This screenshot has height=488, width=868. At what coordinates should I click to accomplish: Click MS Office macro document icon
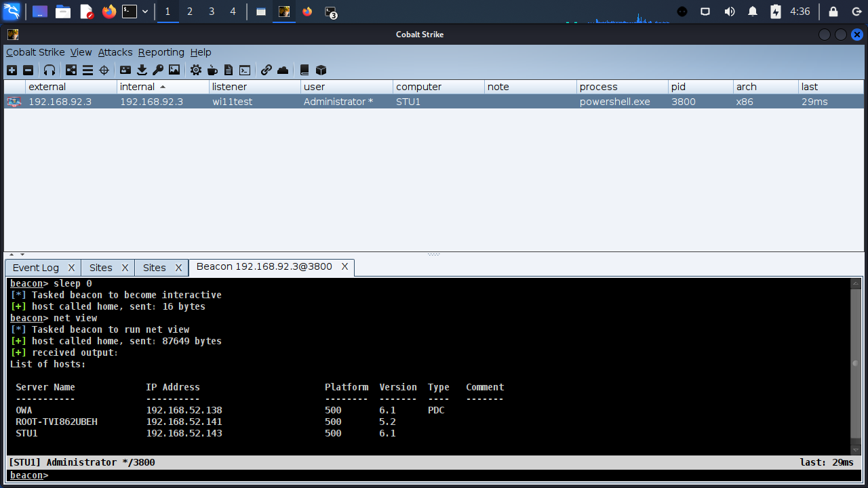(229, 70)
